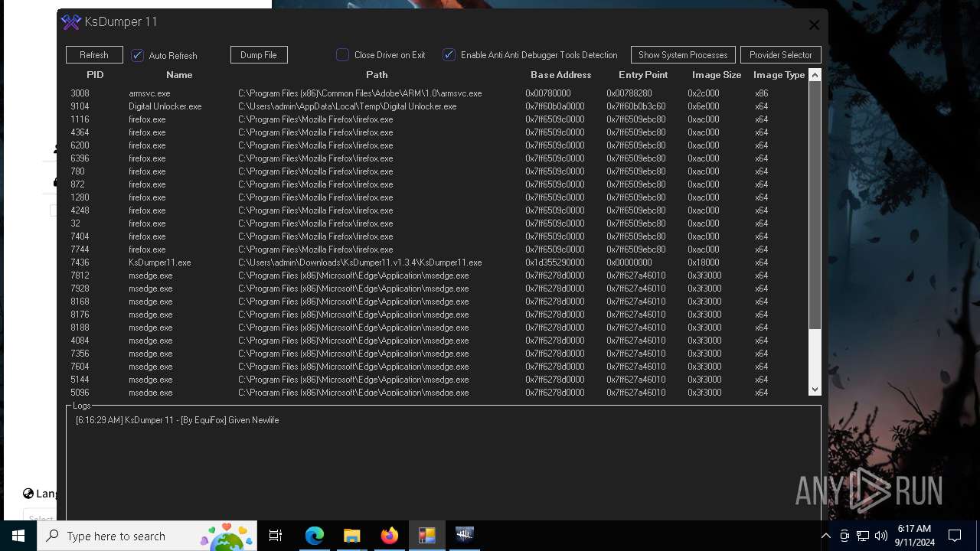Select firefox.exe with PID 6396
This screenshot has height=551, width=980.
[436, 158]
